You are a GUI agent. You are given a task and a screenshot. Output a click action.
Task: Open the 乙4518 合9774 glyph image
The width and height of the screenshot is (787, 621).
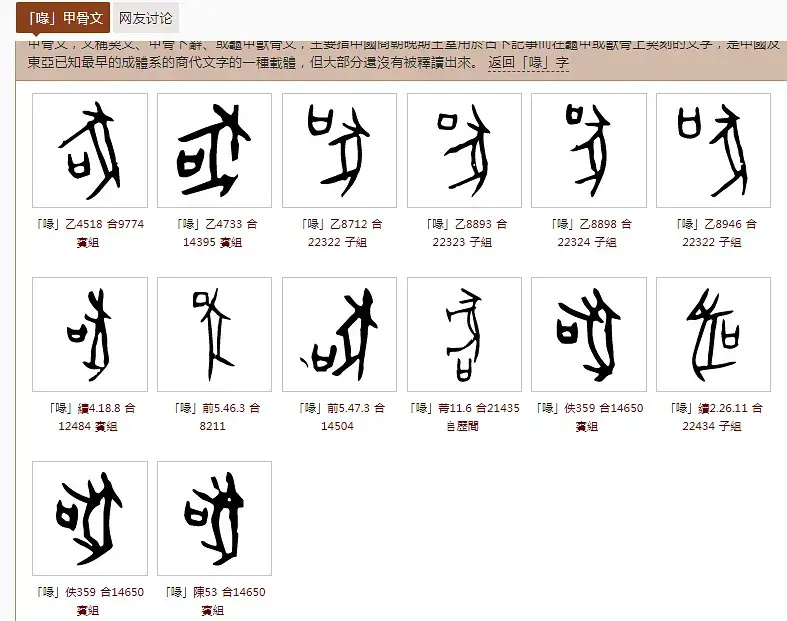(x=90, y=150)
